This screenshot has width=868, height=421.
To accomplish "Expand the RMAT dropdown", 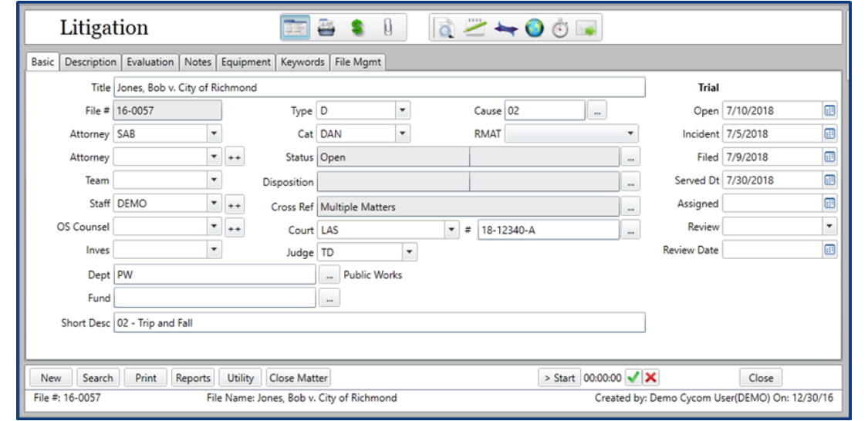I will click(x=630, y=133).
